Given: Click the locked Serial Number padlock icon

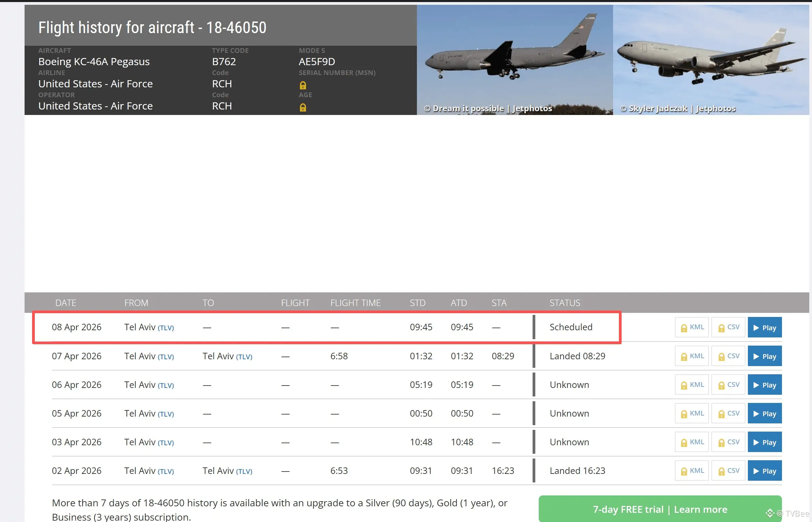Looking at the screenshot, I should [303, 85].
